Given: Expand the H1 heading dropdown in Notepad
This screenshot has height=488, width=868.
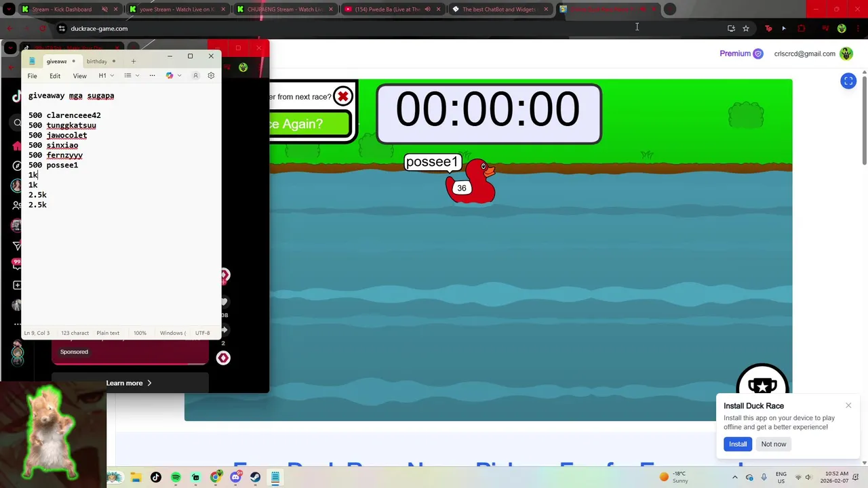Looking at the screenshot, I should (106, 76).
